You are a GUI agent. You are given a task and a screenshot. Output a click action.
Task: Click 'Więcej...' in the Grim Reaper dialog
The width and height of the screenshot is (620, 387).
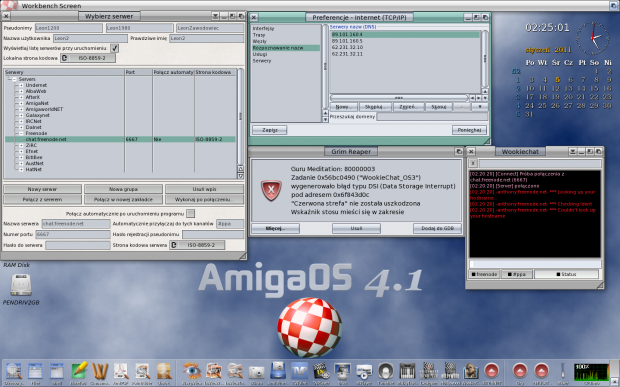[276, 228]
